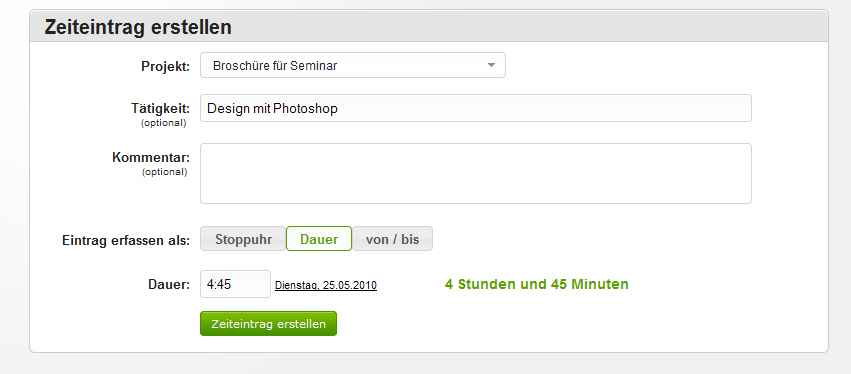Switch entry mode to Stoppuhr

(x=243, y=239)
